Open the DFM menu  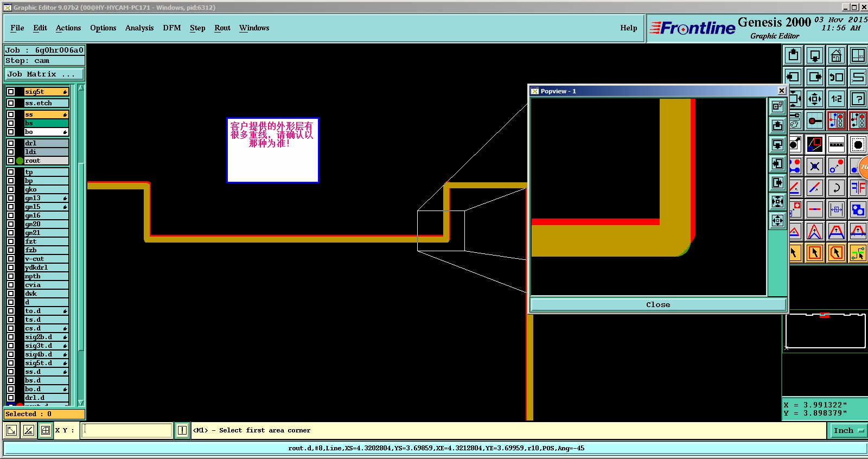coord(172,28)
